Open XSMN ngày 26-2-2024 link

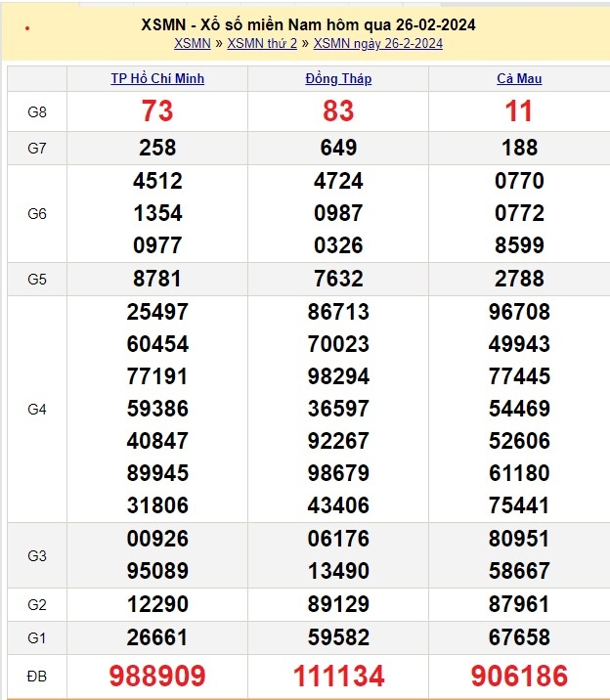point(377,43)
